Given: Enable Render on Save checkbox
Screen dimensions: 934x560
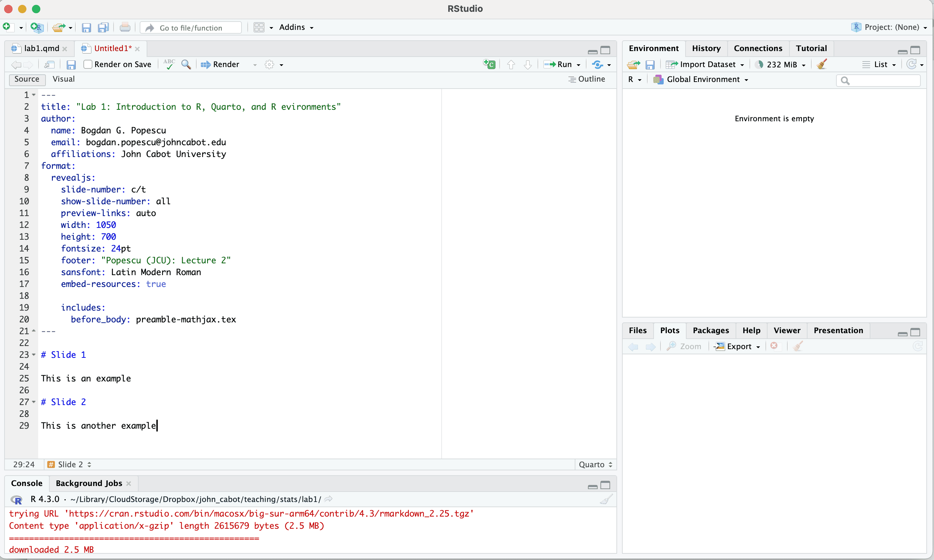Looking at the screenshot, I should click(x=88, y=64).
